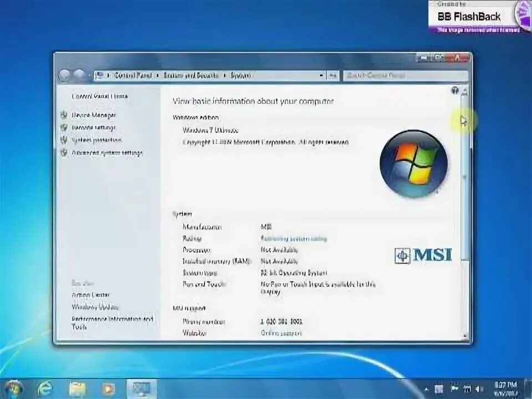Select the Installed memory (RAM) label
The image size is (532, 399).
pyautogui.click(x=217, y=261)
